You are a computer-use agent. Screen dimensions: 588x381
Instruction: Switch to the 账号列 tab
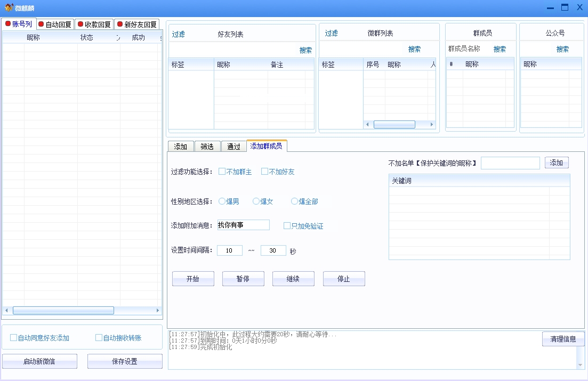tap(19, 24)
